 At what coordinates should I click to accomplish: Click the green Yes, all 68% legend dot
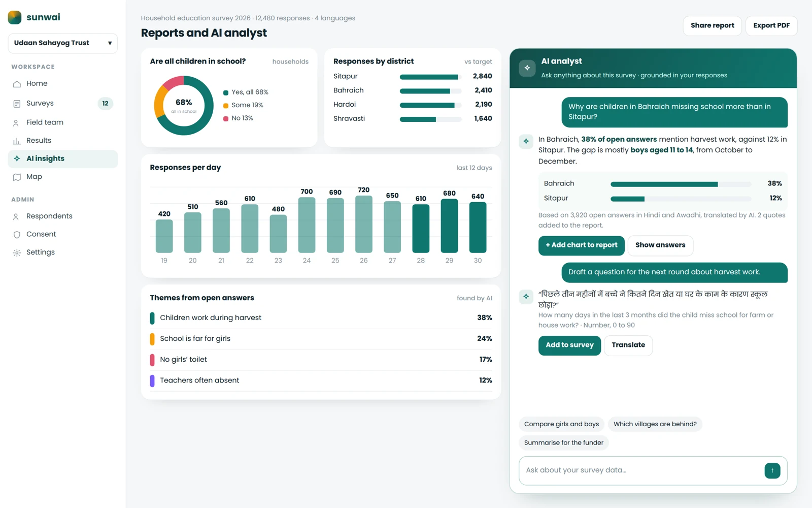pyautogui.click(x=226, y=93)
